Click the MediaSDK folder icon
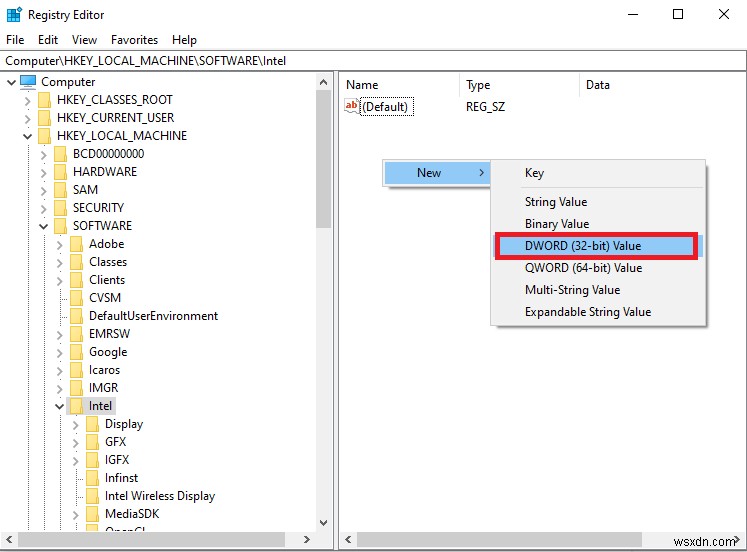 pos(92,514)
